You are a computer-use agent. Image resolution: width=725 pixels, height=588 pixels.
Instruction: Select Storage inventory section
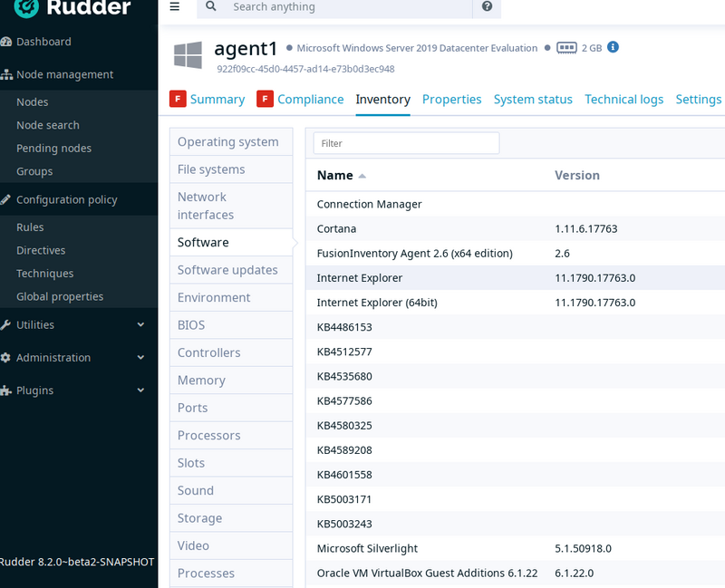[231, 518]
